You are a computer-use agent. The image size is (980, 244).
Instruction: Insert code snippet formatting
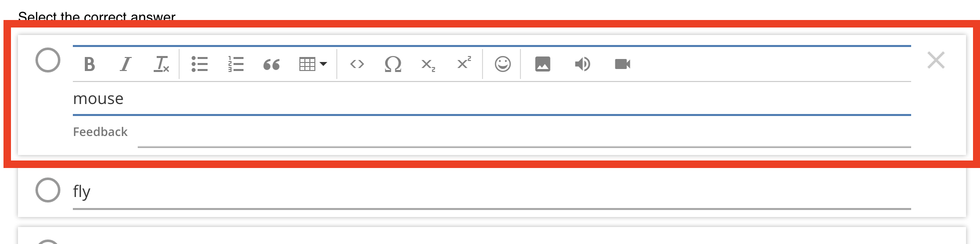tap(357, 64)
